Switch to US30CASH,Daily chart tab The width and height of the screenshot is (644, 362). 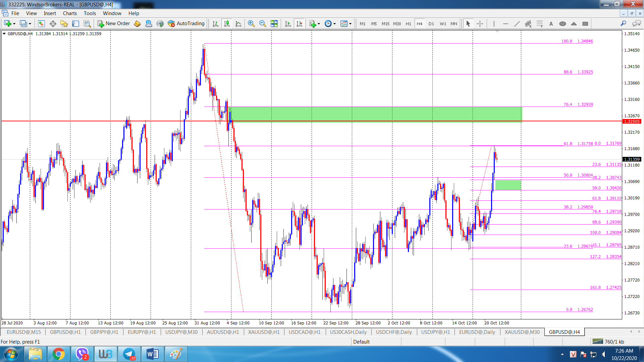(x=348, y=332)
